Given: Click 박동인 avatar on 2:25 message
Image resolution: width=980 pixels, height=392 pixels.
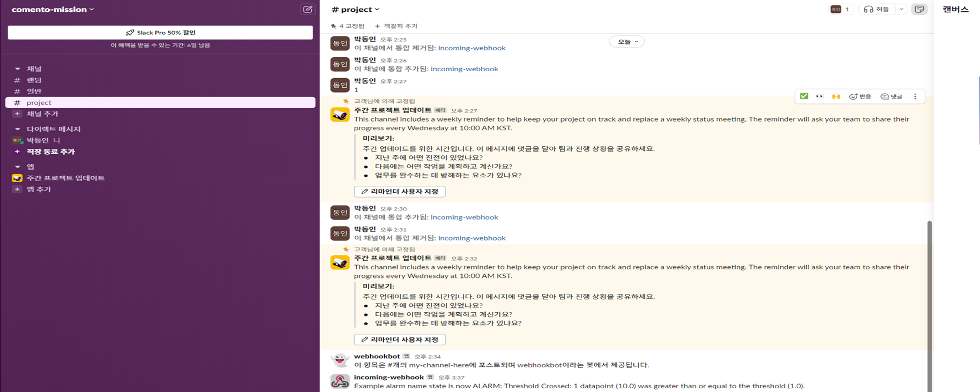Looking at the screenshot, I should click(340, 43).
